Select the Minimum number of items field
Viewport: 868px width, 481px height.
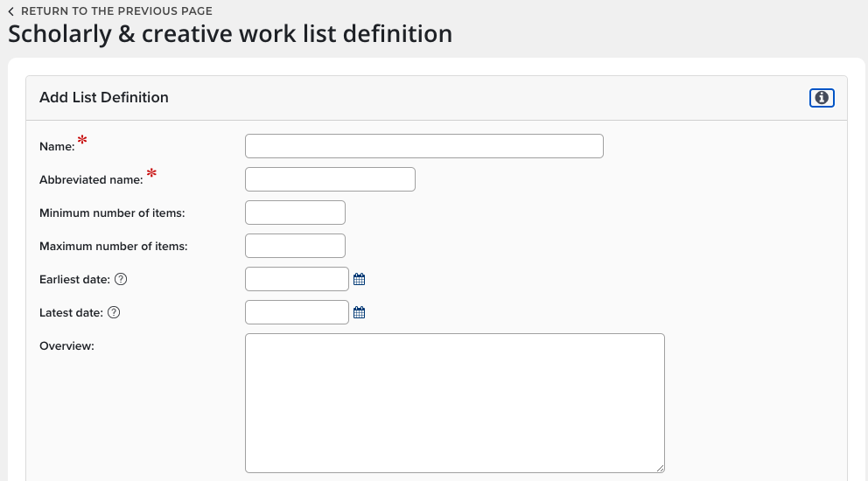pyautogui.click(x=295, y=213)
